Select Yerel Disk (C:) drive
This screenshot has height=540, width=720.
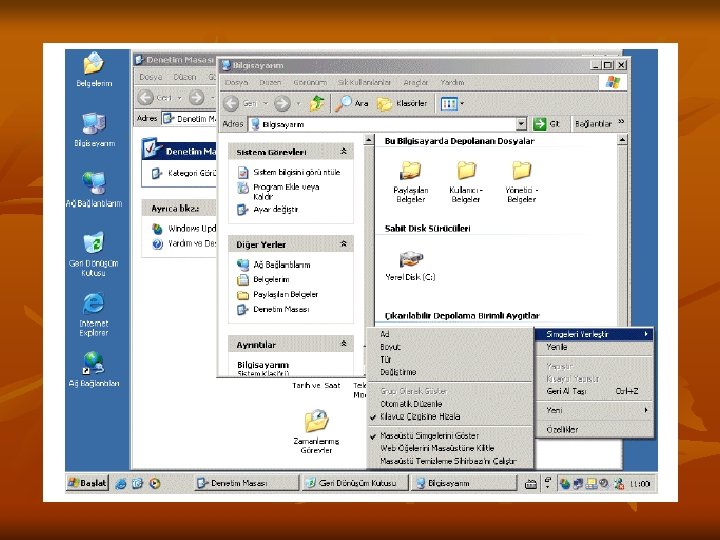click(410, 265)
